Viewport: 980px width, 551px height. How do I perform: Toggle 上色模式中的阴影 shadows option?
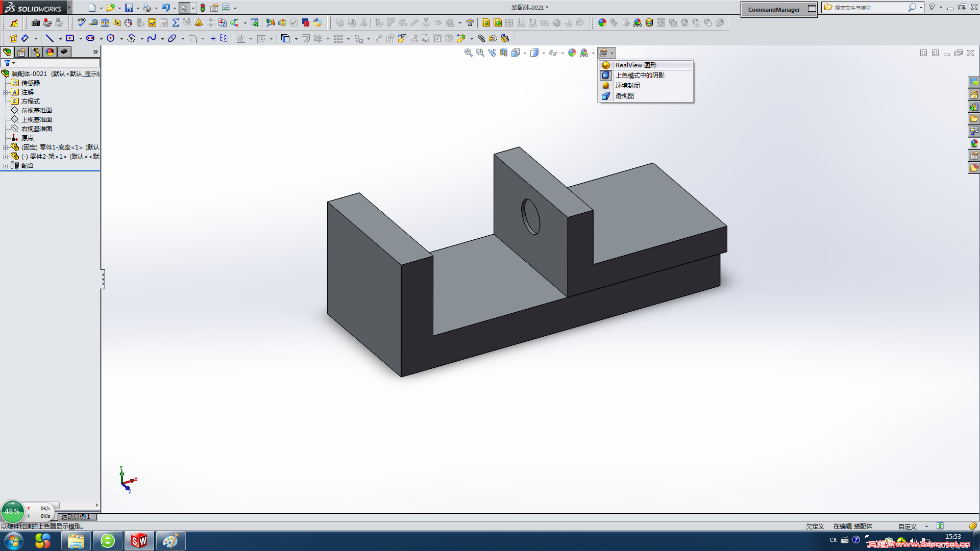640,75
